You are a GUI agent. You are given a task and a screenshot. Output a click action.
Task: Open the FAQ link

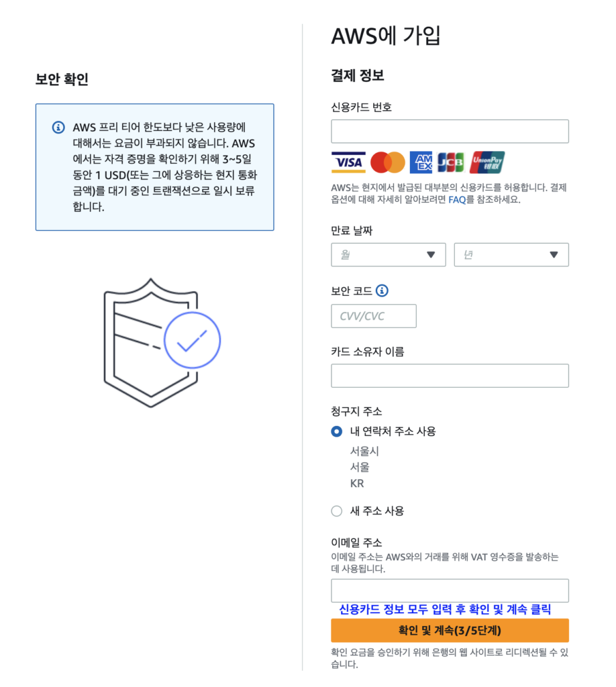coord(457,199)
